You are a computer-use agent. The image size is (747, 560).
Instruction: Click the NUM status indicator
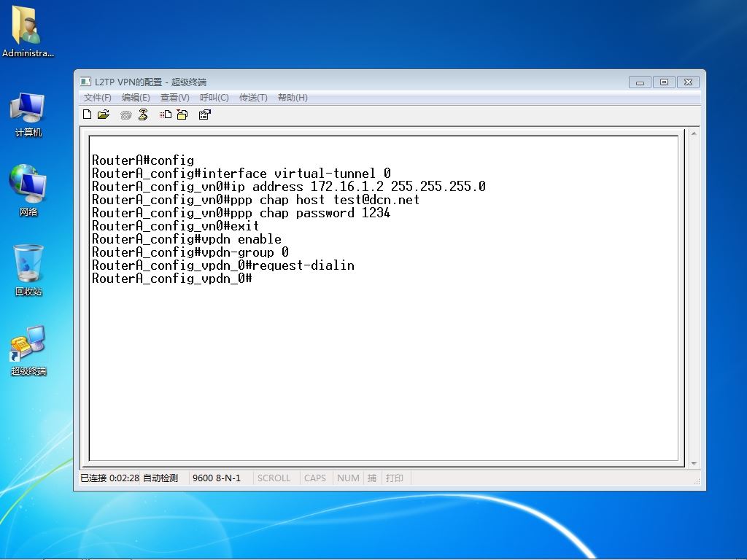[348, 478]
